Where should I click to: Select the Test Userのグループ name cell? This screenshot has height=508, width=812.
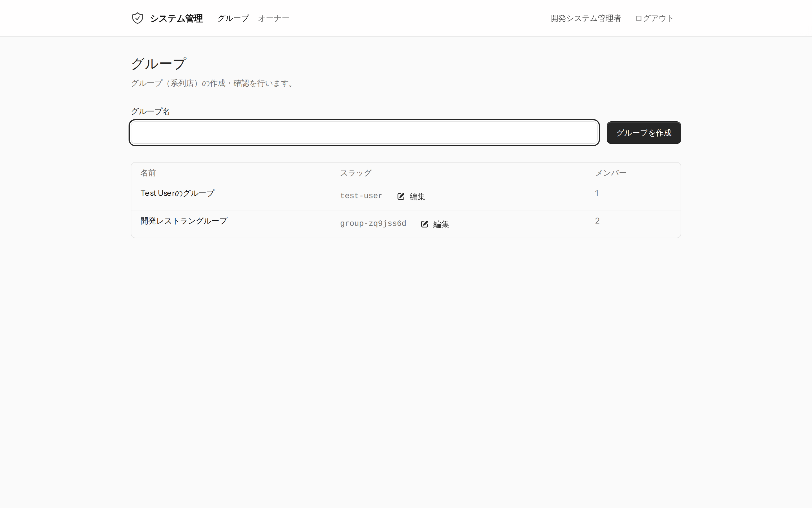177,193
